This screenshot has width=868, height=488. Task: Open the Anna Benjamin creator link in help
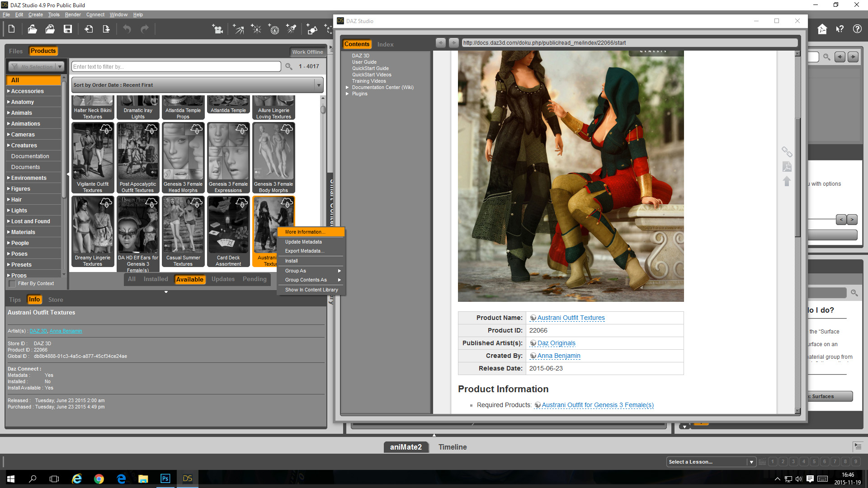pos(559,356)
